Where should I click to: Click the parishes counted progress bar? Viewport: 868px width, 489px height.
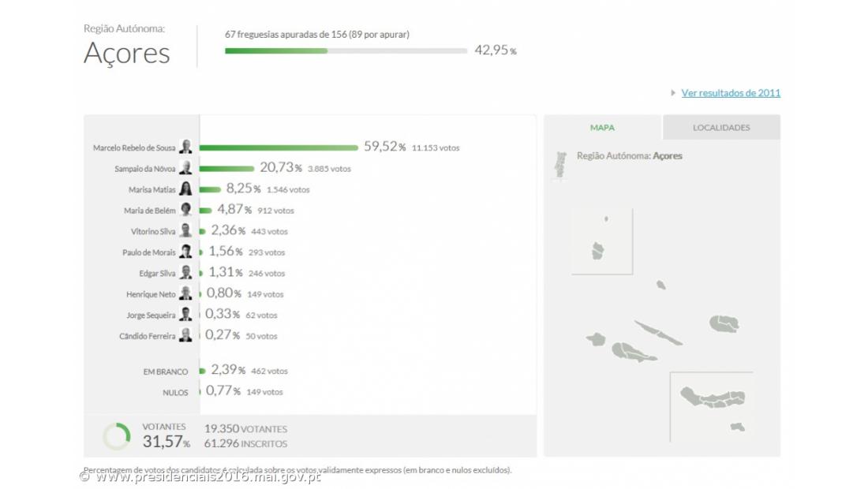click(x=346, y=51)
